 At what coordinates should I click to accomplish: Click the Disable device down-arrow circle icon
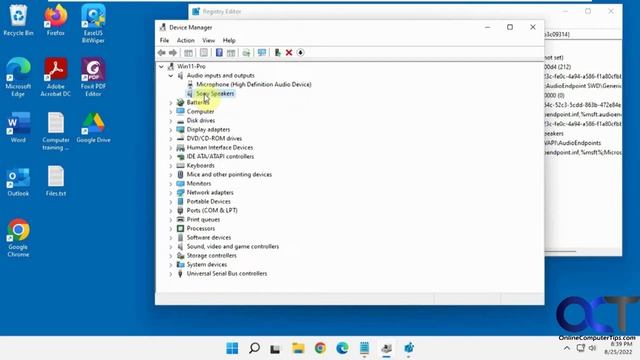[300, 53]
